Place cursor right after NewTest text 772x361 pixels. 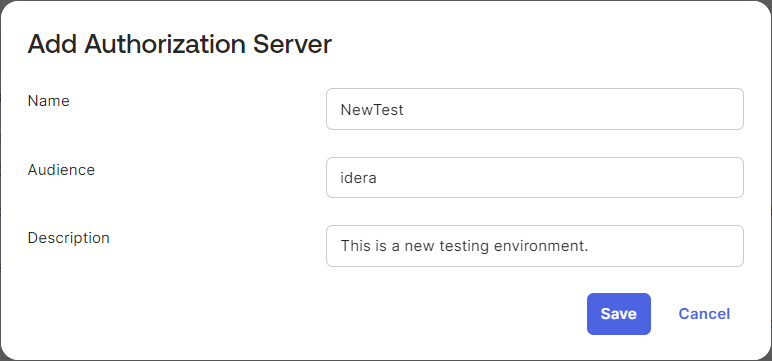(x=404, y=109)
